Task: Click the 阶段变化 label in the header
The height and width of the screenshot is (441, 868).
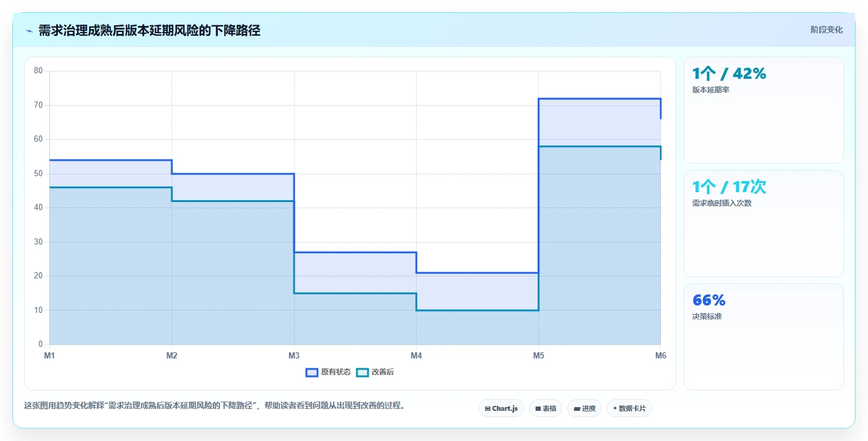Action: (826, 30)
